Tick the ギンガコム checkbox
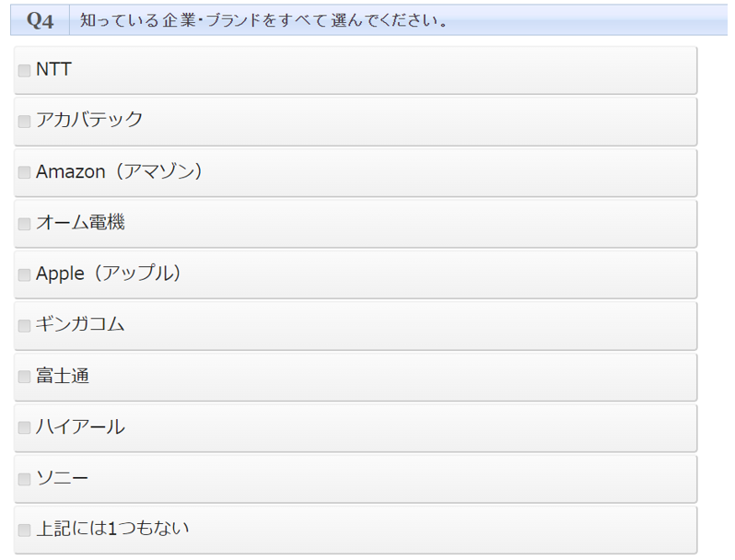This screenshot has height=560, width=735. (x=25, y=326)
